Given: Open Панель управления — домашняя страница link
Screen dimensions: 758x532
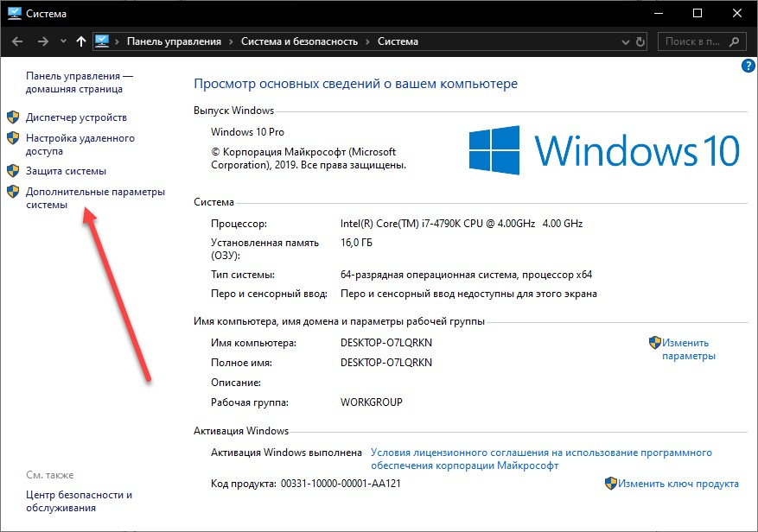Looking at the screenshot, I should (x=80, y=83).
